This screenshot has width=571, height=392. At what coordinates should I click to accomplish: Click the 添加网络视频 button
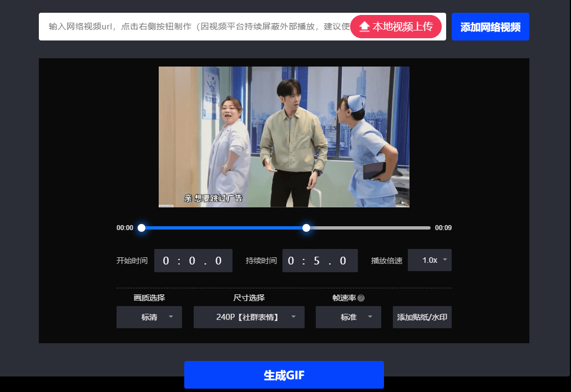tap(490, 27)
